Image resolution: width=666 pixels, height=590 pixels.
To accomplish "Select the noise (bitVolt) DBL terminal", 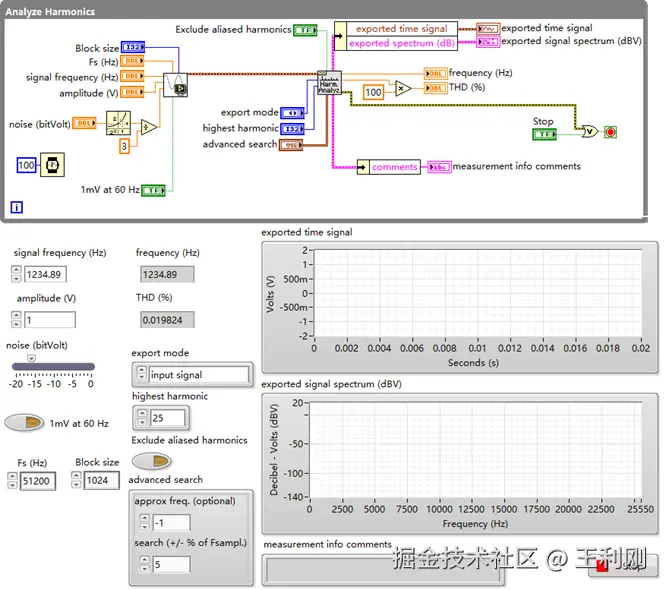I will click(84, 123).
